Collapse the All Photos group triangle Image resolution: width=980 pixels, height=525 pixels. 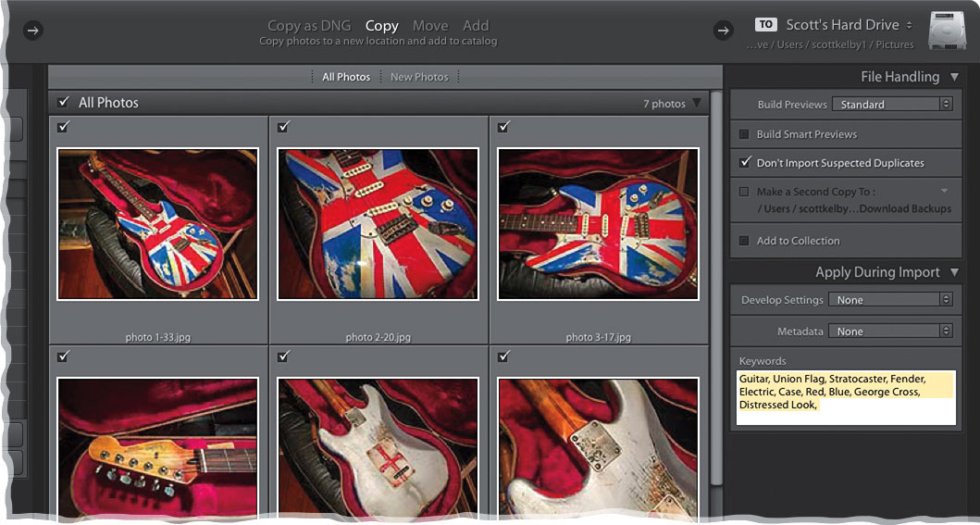click(x=697, y=104)
